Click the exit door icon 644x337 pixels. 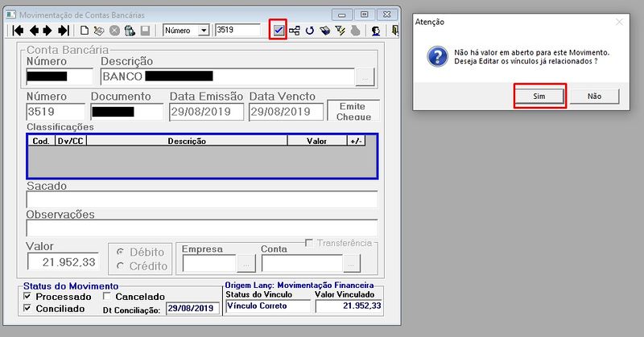pyautogui.click(x=394, y=31)
